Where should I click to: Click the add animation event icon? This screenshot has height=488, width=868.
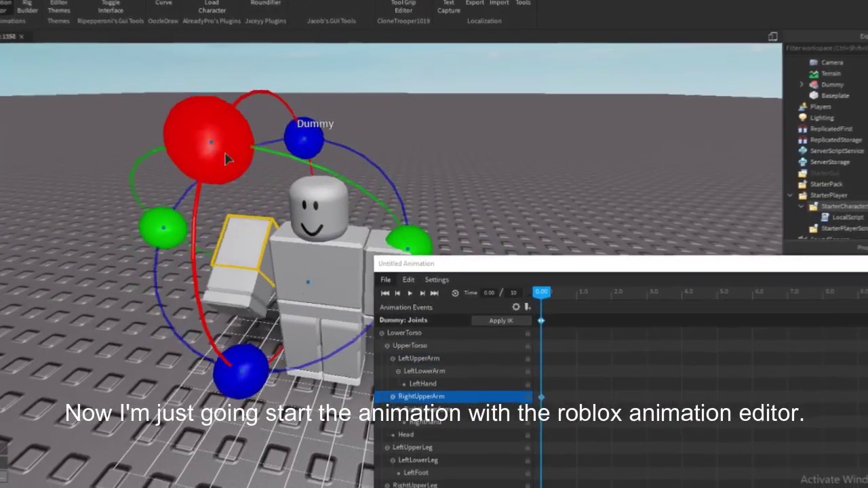tap(527, 307)
